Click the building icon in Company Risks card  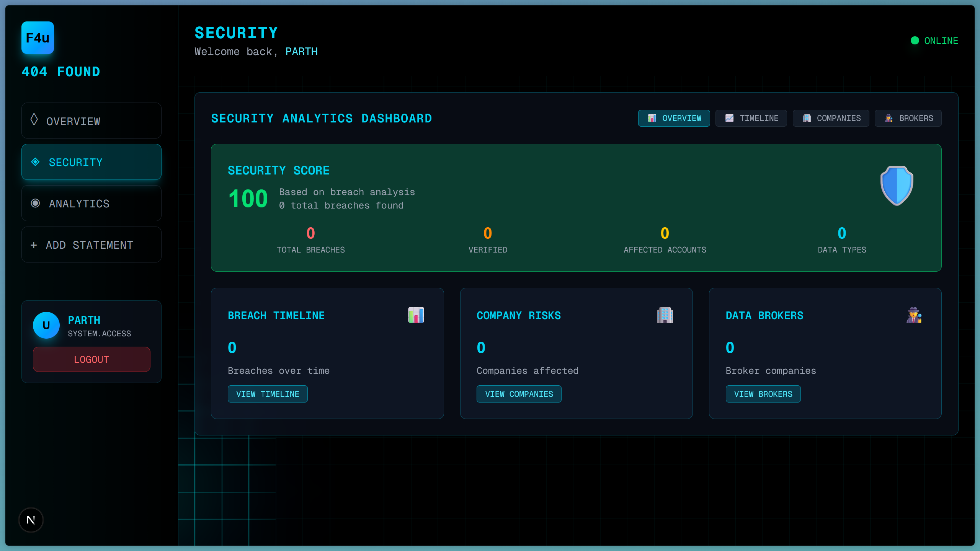pyautogui.click(x=665, y=315)
